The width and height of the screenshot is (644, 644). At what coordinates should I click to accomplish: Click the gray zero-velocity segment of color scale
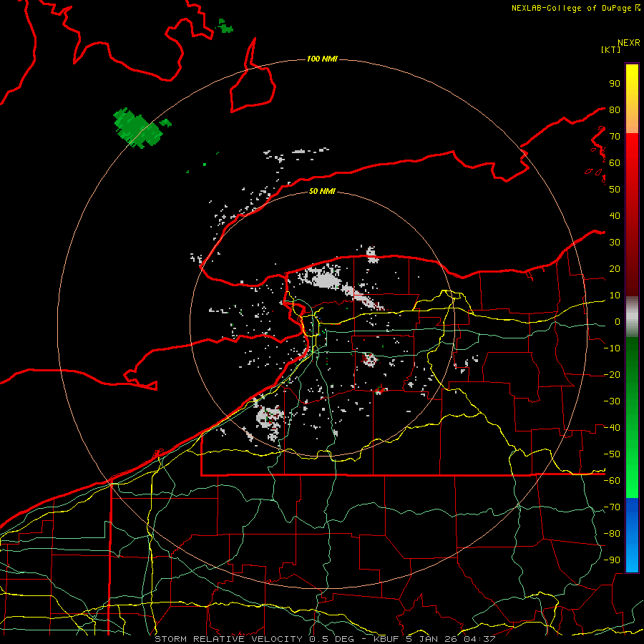coord(632,317)
